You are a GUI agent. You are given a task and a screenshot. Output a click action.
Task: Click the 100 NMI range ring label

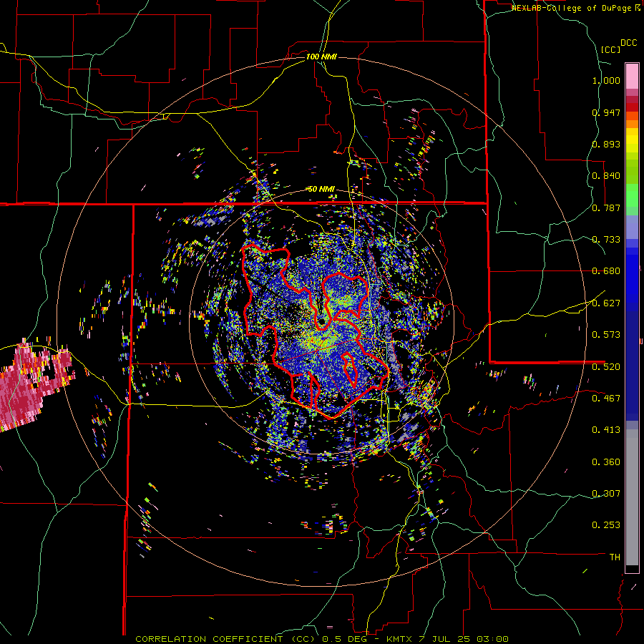321,57
